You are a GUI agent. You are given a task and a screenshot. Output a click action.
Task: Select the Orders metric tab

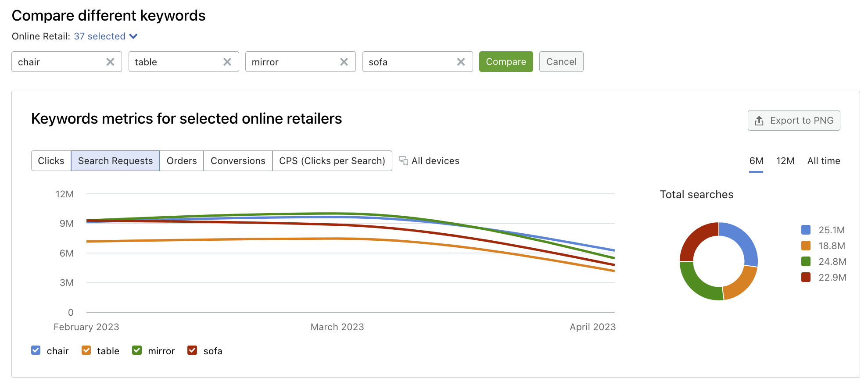(x=182, y=161)
